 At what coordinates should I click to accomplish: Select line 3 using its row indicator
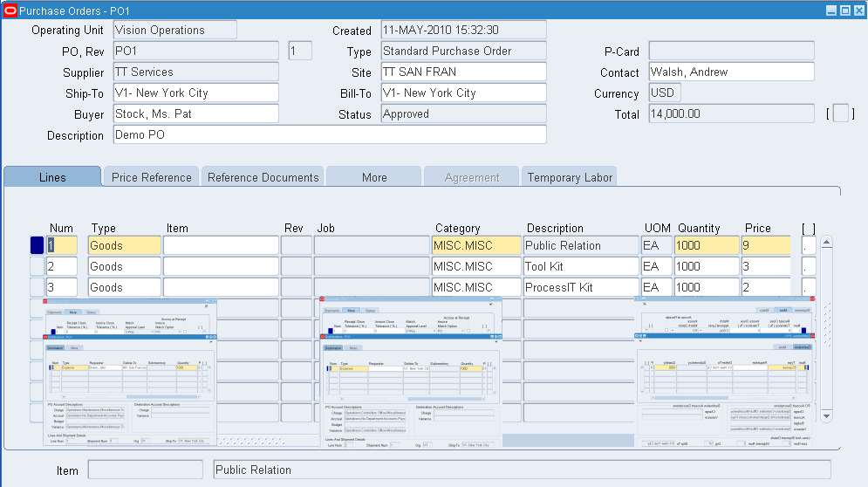[x=37, y=288]
